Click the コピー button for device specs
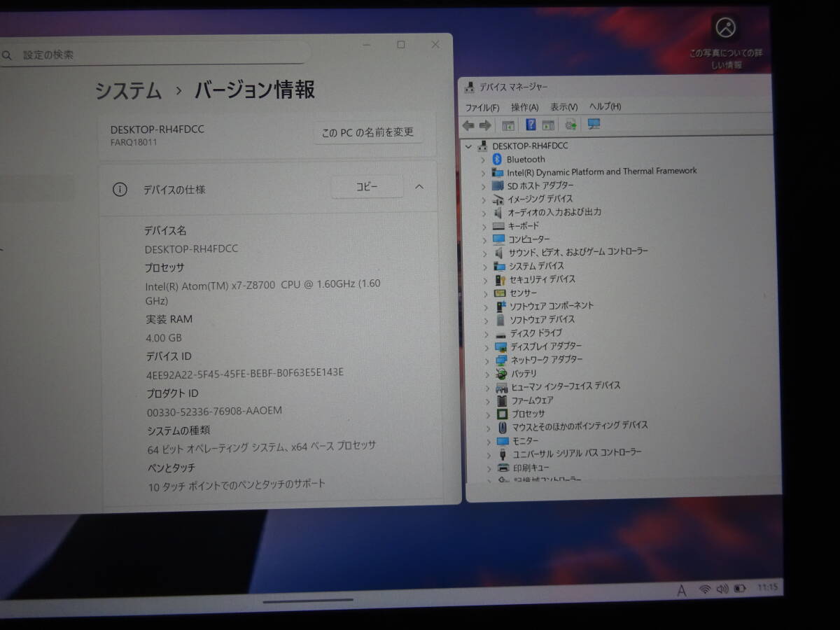 (367, 187)
